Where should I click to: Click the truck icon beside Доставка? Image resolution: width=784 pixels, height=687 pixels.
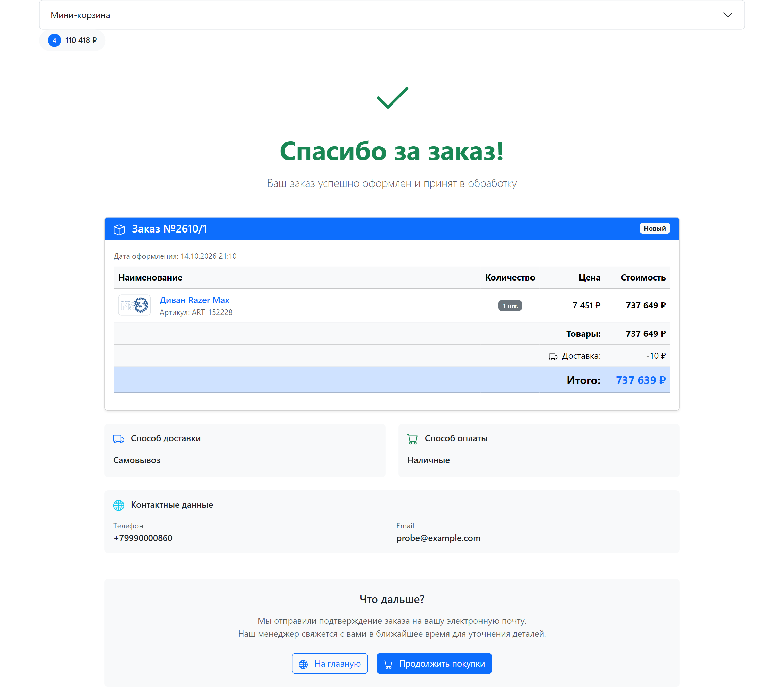click(x=553, y=356)
